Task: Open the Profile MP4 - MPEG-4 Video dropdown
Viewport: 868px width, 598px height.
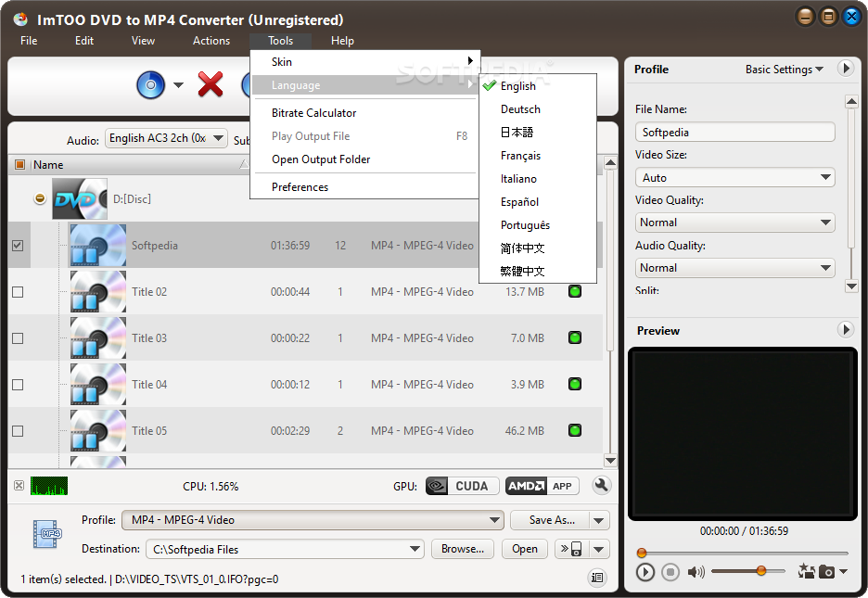Action: [x=313, y=520]
